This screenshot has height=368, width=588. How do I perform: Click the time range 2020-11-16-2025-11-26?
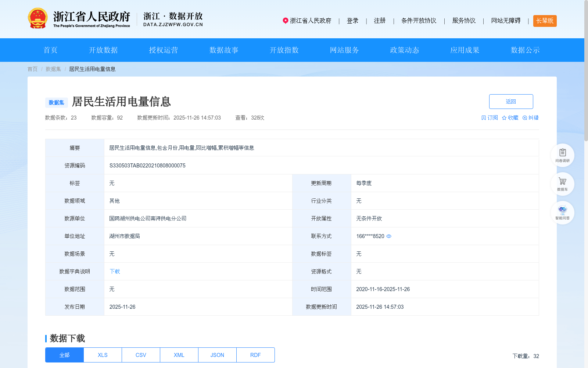pos(383,289)
